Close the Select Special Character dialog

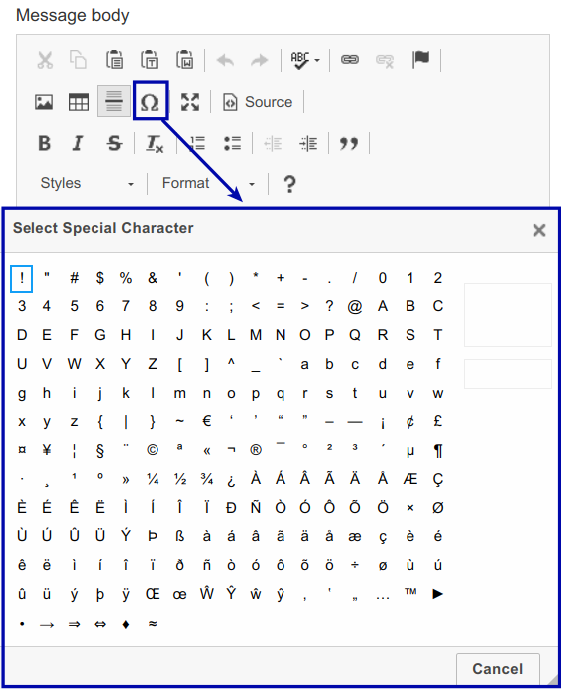click(x=539, y=230)
